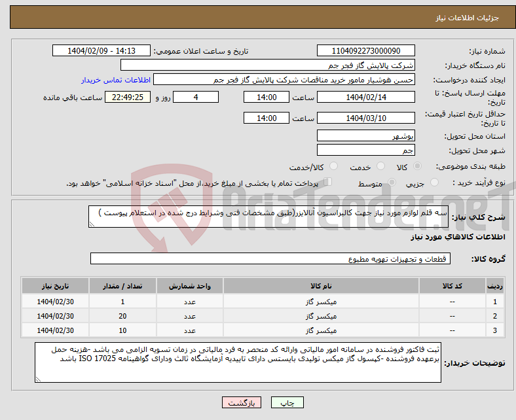This screenshot has height=420, width=516.
Task: Click the unit عدد in row 3
Action: tap(190, 331)
